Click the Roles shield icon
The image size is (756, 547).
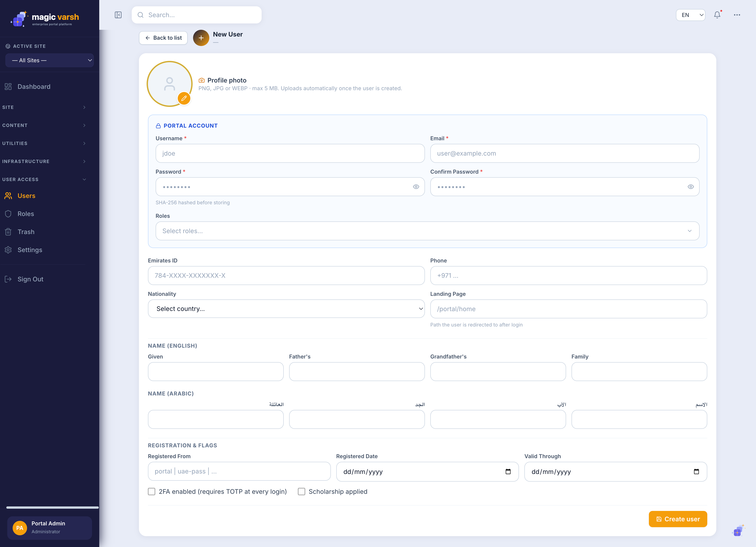8,214
